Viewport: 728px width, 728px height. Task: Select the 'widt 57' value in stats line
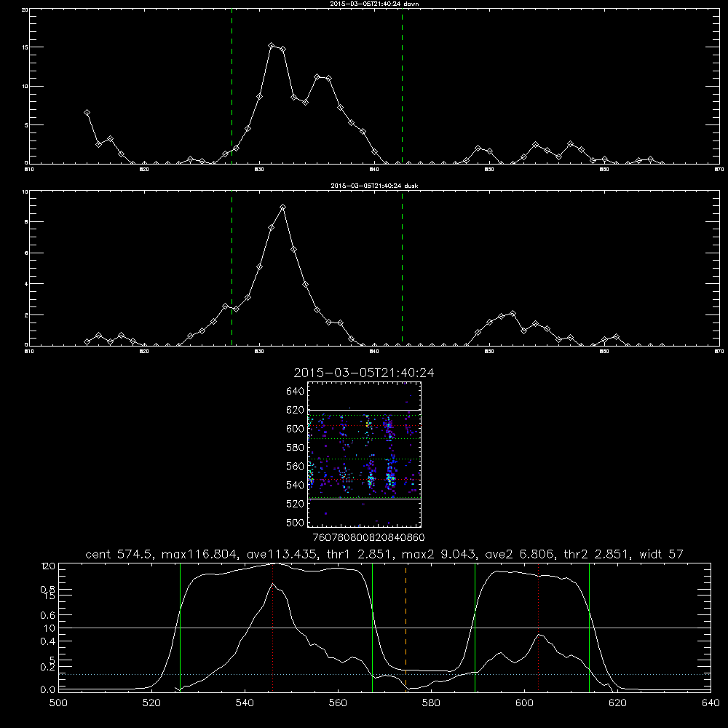tap(661, 554)
